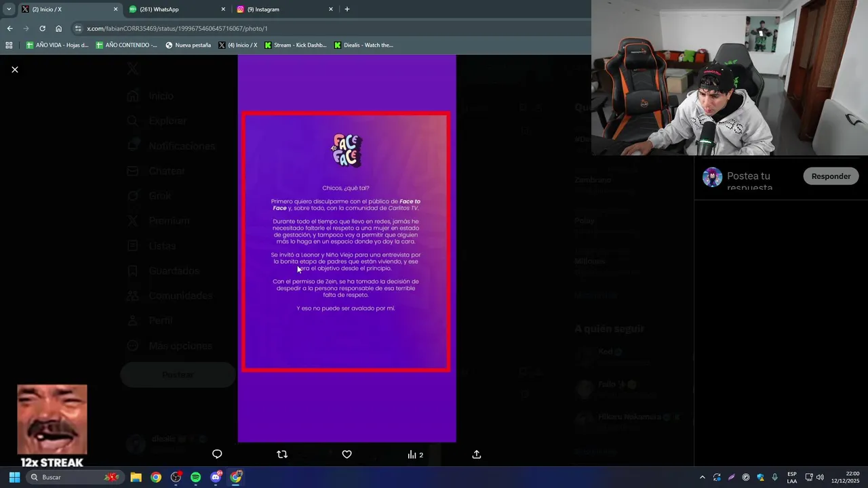
Task: Click the browser home icon
Action: click(58, 28)
